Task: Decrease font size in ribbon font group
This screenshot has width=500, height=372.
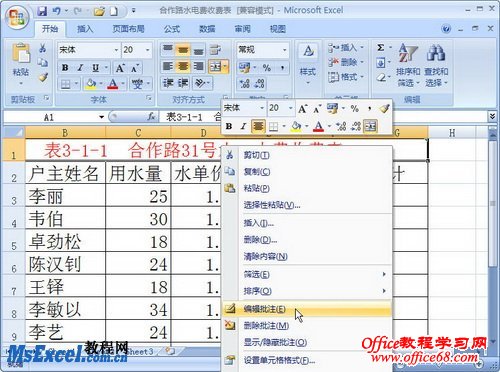Action: tap(135, 68)
